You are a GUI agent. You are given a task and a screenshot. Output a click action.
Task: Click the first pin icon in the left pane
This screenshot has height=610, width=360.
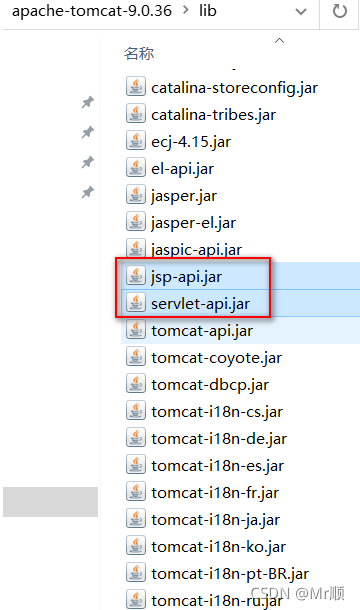pos(88,102)
